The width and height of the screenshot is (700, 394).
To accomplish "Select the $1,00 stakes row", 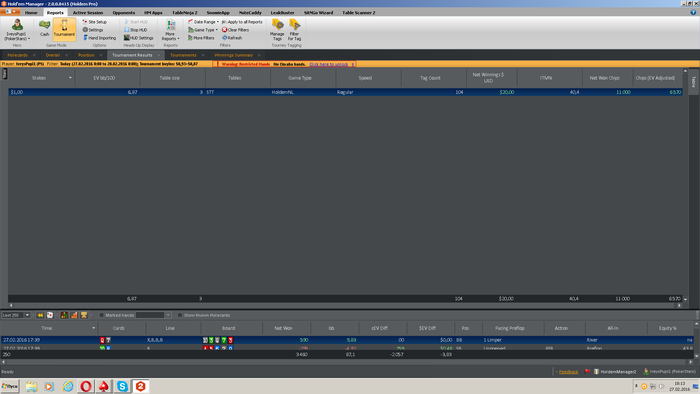I will coord(345,92).
